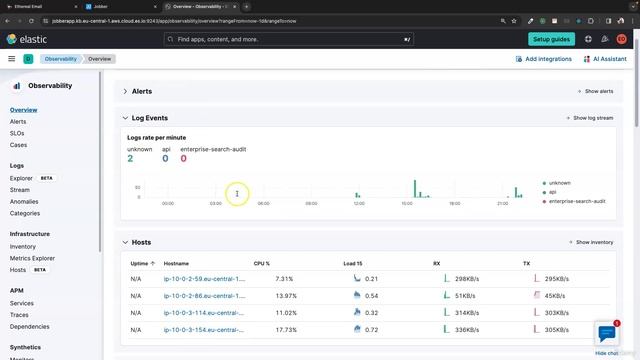The image size is (640, 360).
Task: Click the Add integrations icon
Action: (x=519, y=59)
